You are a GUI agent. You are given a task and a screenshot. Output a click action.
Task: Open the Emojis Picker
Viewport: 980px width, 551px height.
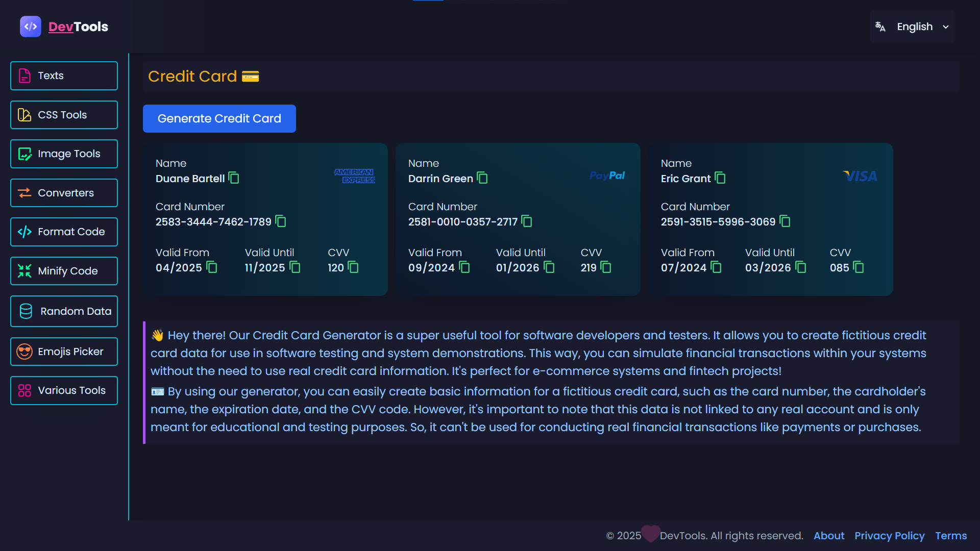click(x=64, y=351)
